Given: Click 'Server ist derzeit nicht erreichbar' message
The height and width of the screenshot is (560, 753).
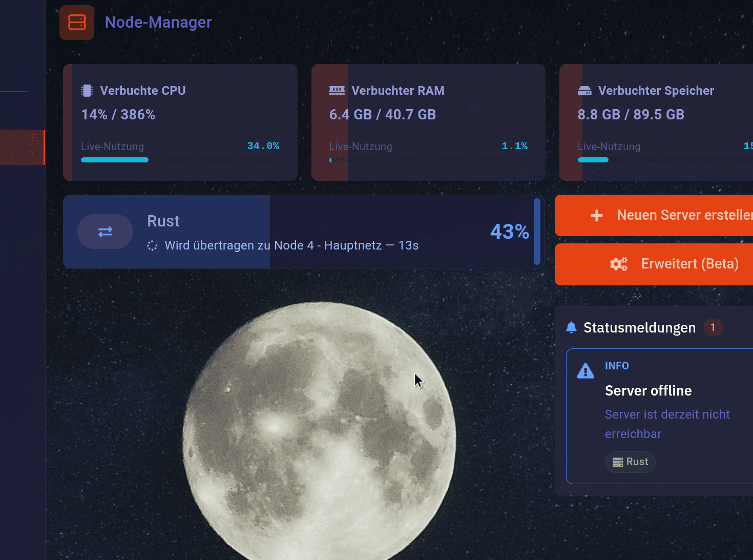Looking at the screenshot, I should [x=667, y=424].
